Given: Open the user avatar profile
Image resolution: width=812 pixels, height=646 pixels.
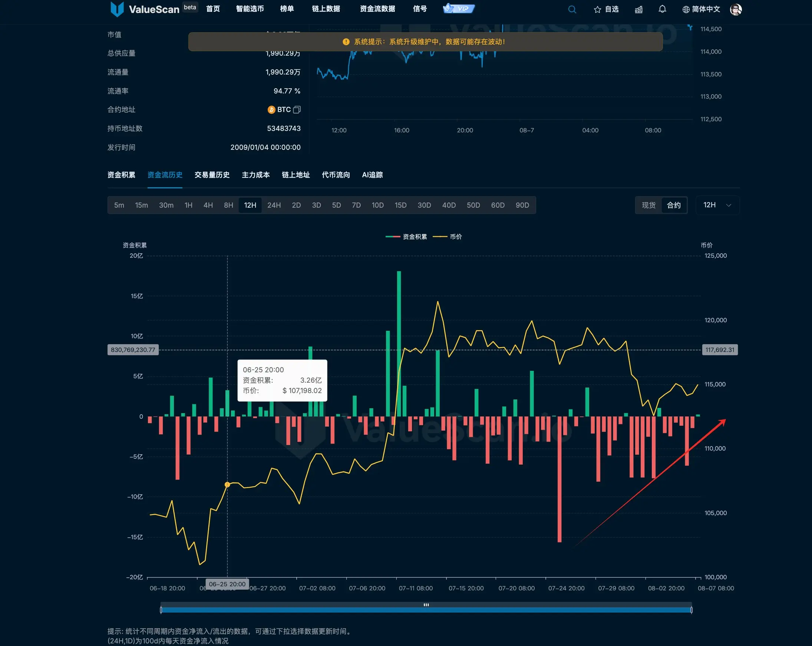Looking at the screenshot, I should click(736, 9).
